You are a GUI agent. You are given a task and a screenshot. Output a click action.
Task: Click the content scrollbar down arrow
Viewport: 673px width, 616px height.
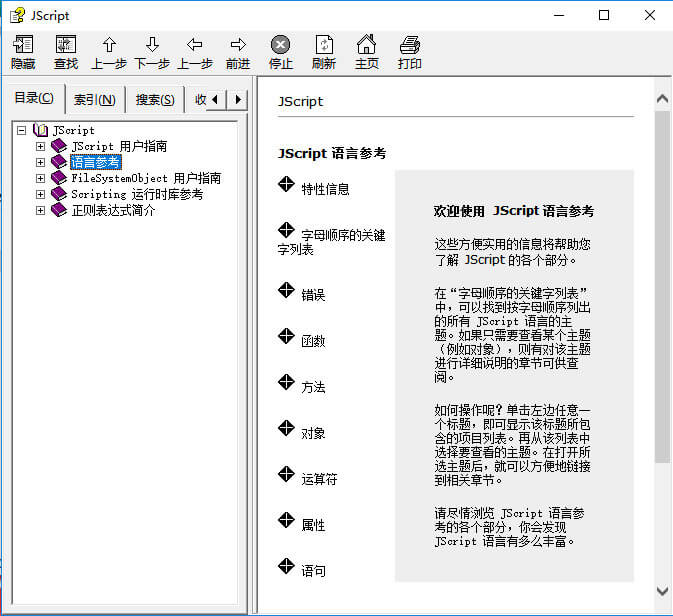pos(662,592)
